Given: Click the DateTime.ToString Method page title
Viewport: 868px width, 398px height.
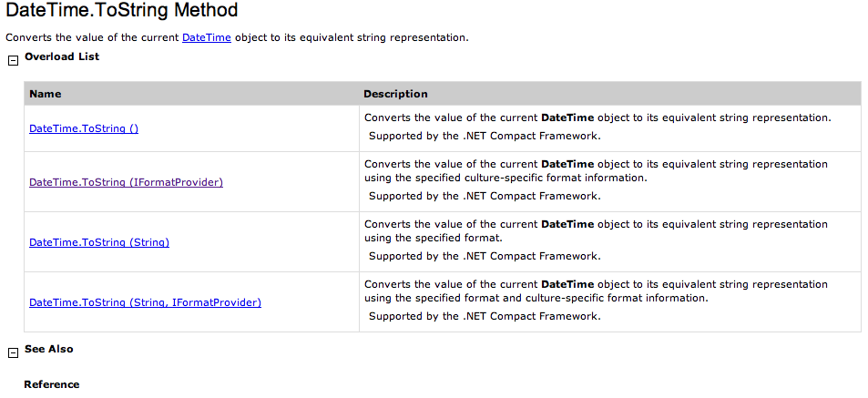Looking at the screenshot, I should [x=122, y=12].
